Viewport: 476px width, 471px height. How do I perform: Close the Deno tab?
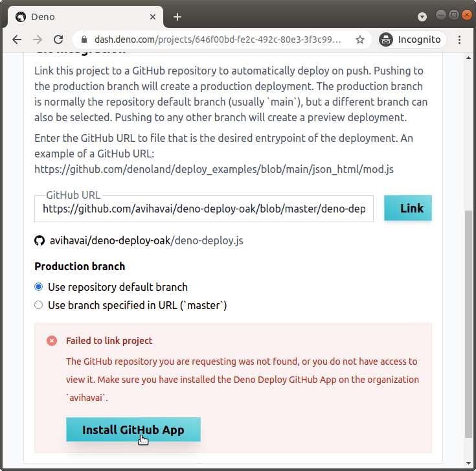coord(153,17)
